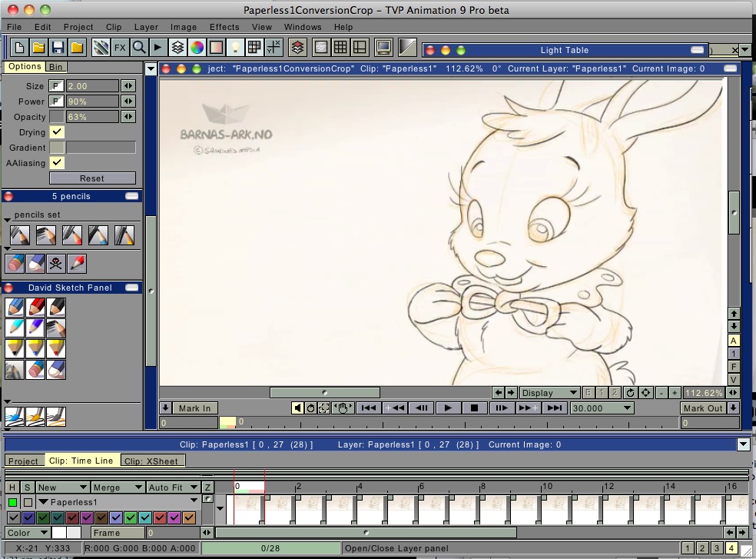Toggle the layer lock box next to Paperless1
This screenshot has height=559, width=756.
coord(28,503)
